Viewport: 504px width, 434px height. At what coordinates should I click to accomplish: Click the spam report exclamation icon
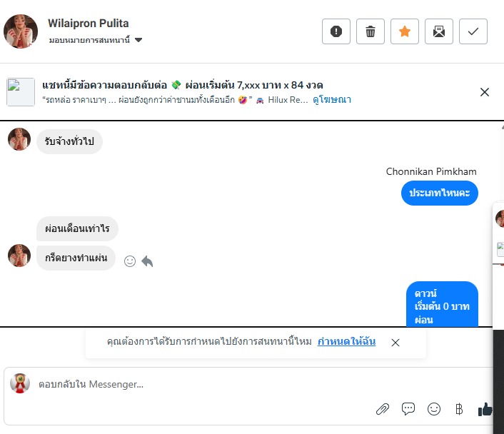[336, 31]
